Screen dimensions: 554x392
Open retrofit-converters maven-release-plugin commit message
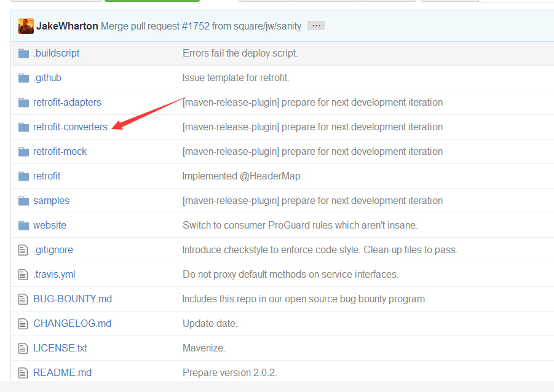coord(312,127)
